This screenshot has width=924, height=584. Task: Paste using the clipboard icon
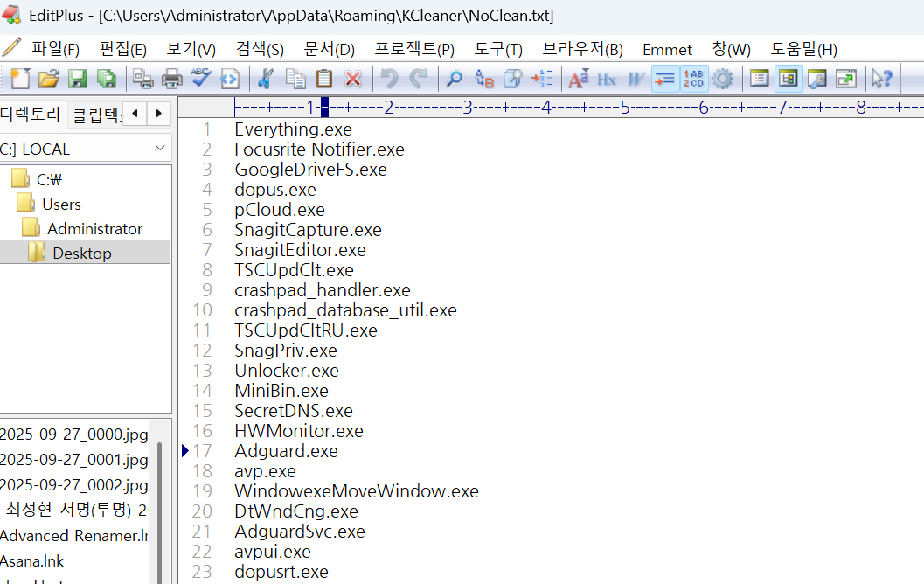324,79
